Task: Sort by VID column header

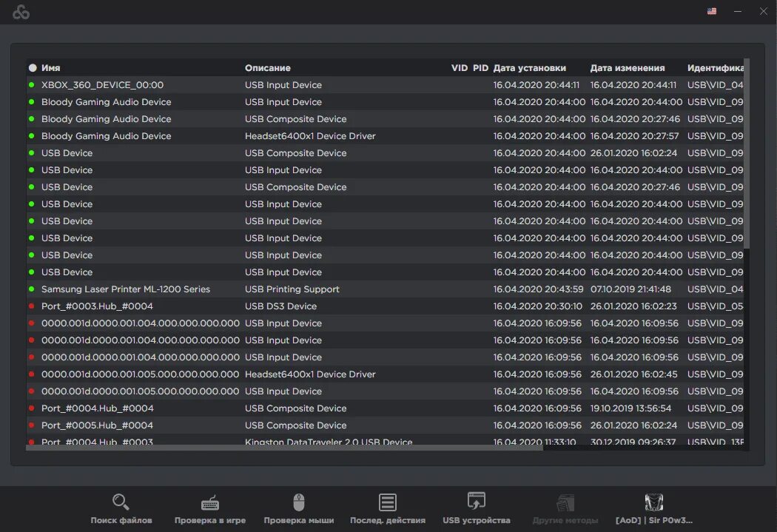Action: (x=460, y=68)
